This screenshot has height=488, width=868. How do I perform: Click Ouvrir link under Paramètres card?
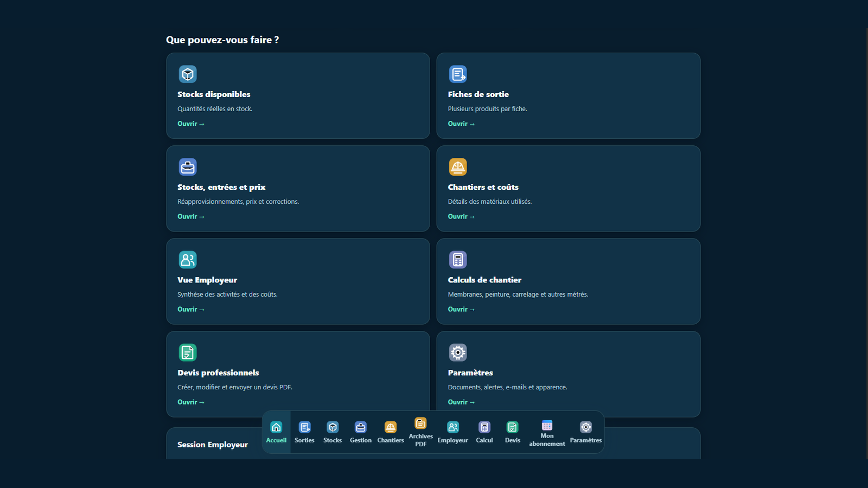[x=461, y=402]
